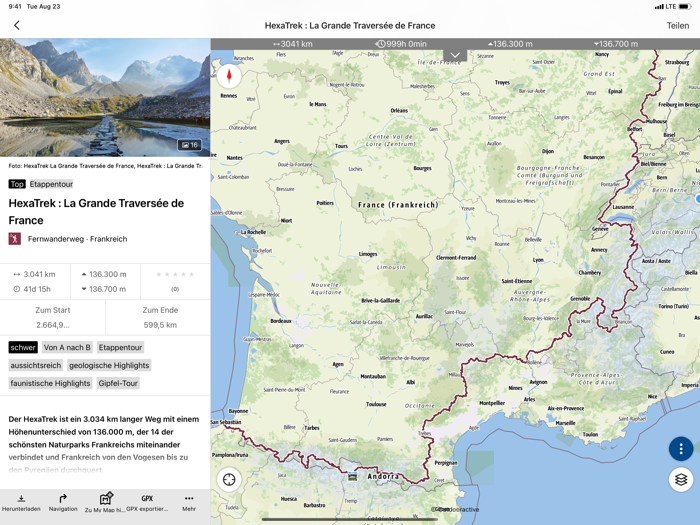Select the schwer difficulty tag
Viewport: 700px width, 525px height.
click(23, 347)
